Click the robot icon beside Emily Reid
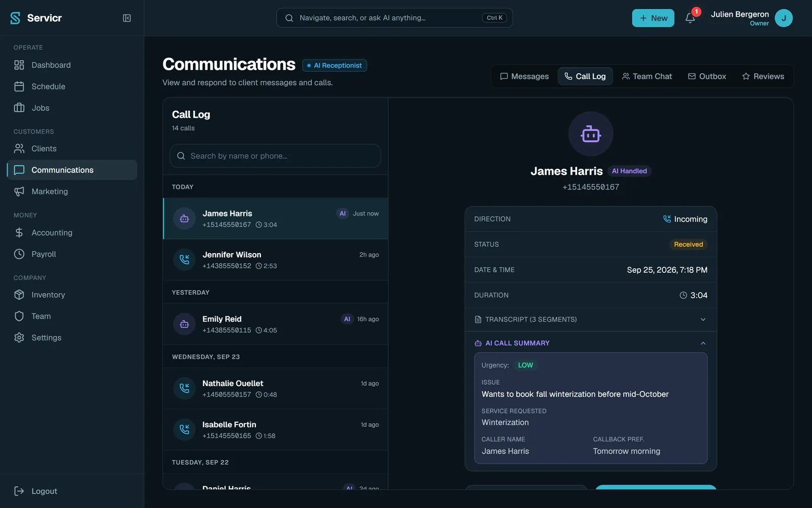The image size is (812, 508). coord(184,324)
